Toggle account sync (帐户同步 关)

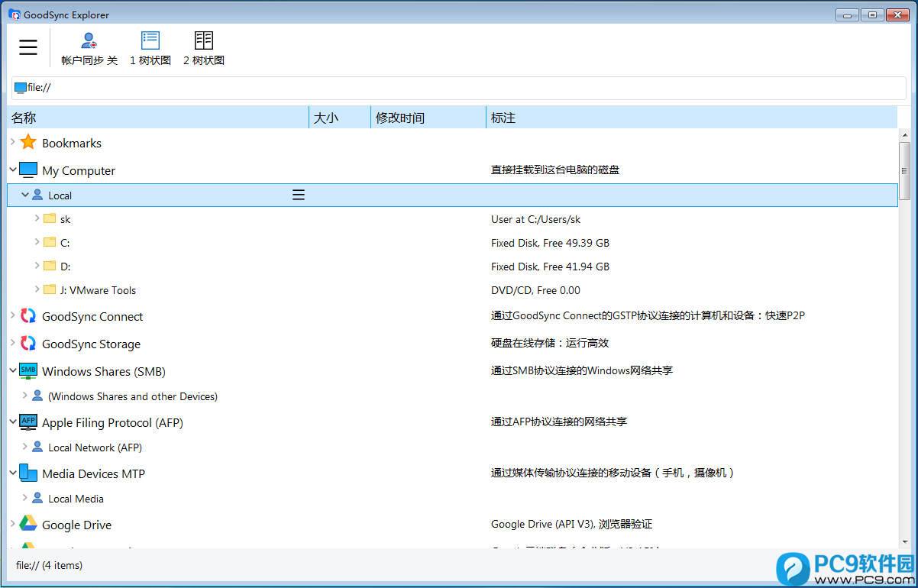point(89,49)
